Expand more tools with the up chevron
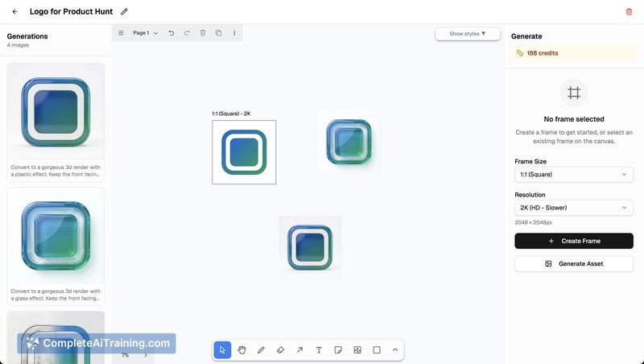The height and width of the screenshot is (364, 644). tap(394, 350)
